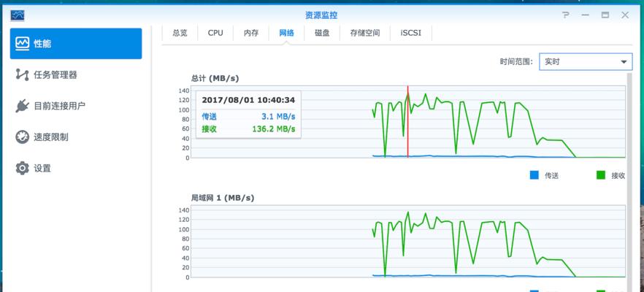Click the Resource Monitor app icon in title bar
Image resolution: width=644 pixels, height=292 pixels.
18,15
